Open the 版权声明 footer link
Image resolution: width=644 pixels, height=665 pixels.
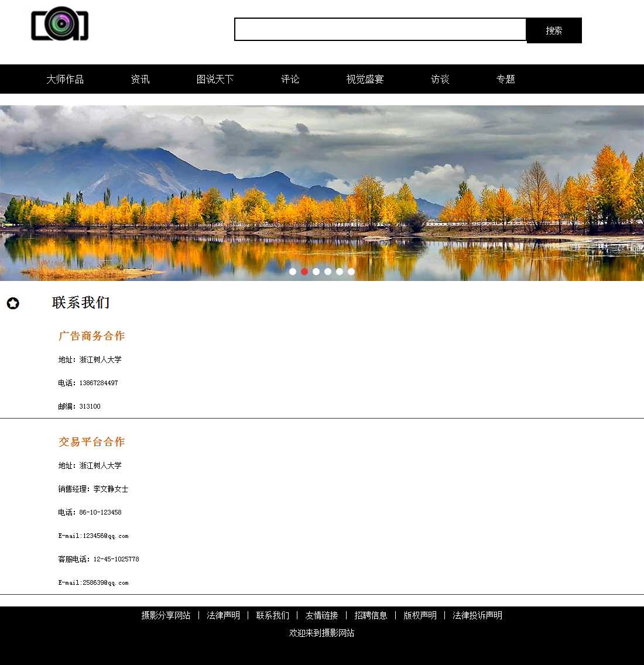[420, 615]
